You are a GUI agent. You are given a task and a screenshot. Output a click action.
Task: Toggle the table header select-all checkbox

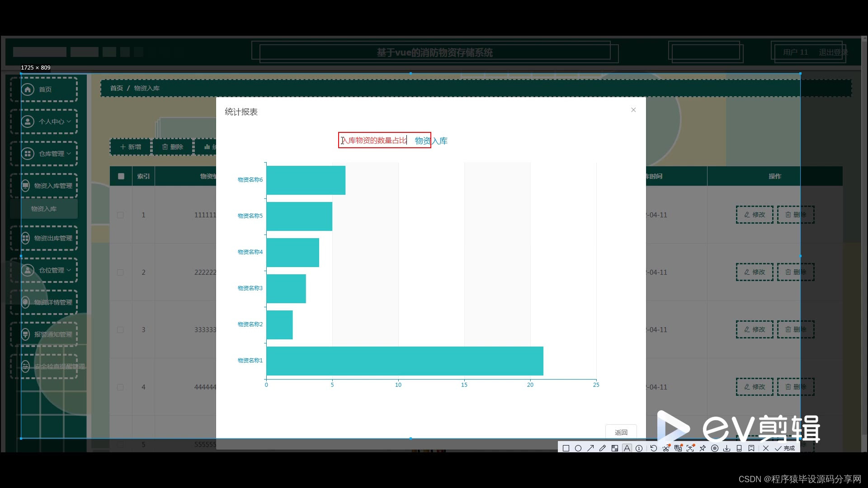[121, 176]
